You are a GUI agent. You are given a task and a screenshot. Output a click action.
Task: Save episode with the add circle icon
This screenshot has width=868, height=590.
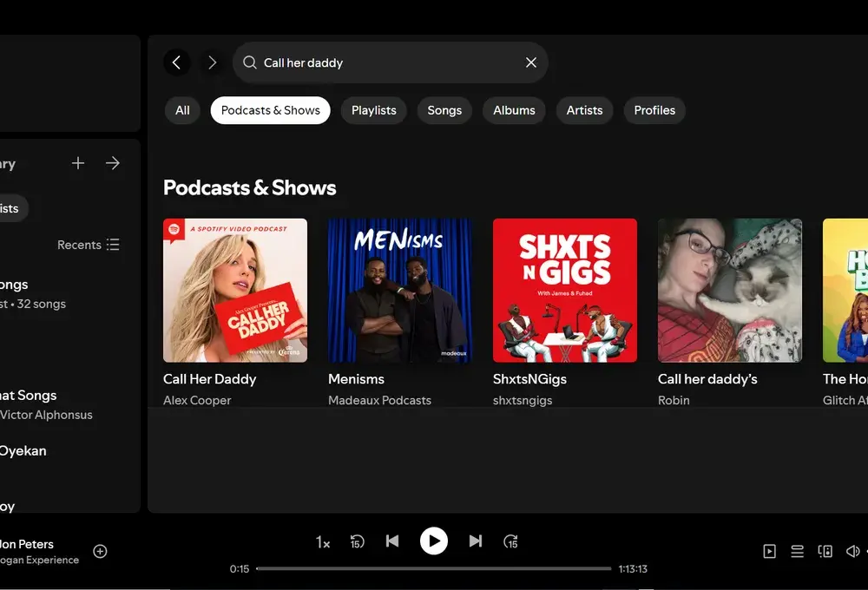coord(100,551)
